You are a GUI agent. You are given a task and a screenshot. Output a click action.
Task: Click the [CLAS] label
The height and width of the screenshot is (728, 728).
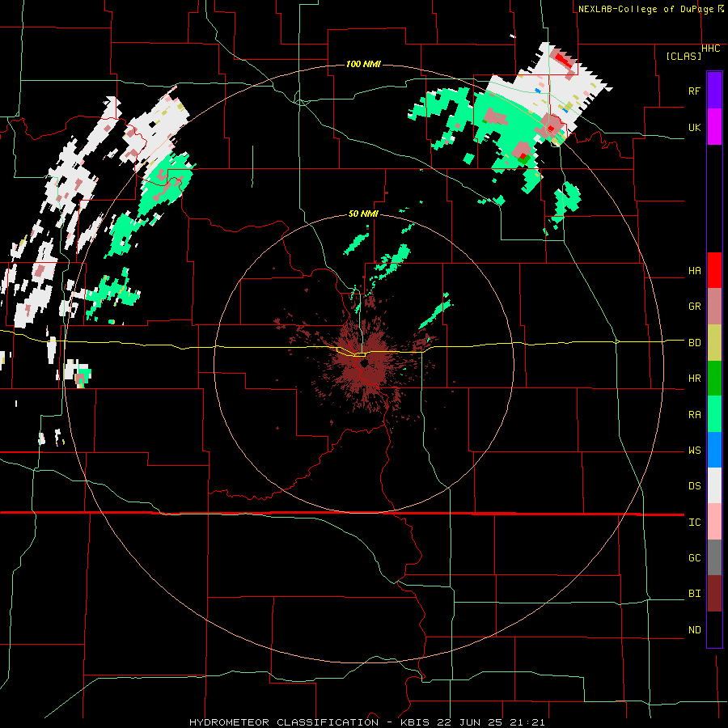(684, 57)
